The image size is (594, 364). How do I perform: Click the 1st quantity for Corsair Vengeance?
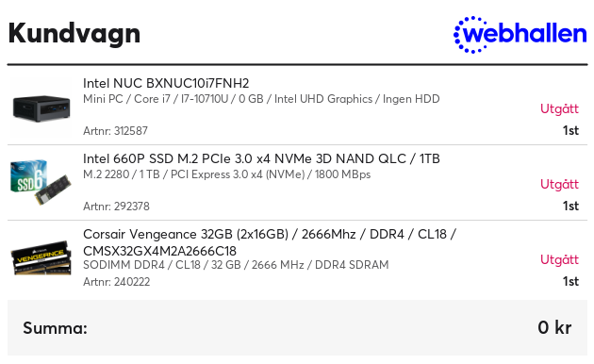(x=570, y=281)
